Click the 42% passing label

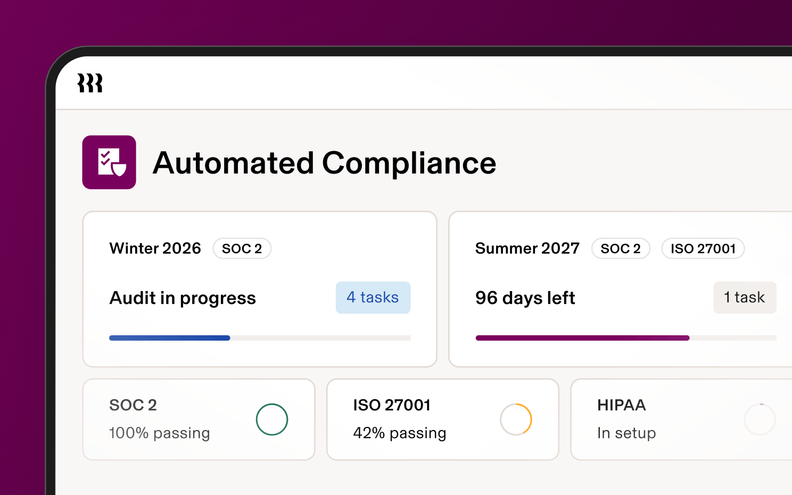[x=400, y=433]
